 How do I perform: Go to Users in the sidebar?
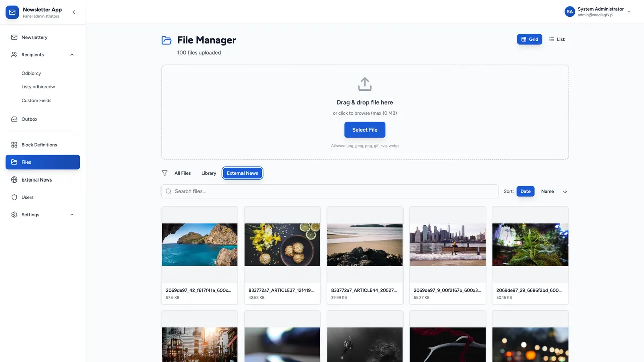(43, 197)
